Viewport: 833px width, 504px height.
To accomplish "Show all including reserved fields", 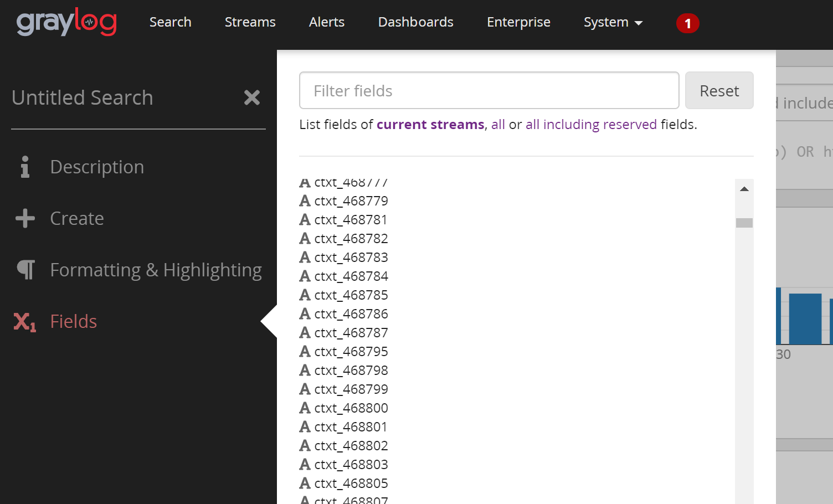I will 591,125.
